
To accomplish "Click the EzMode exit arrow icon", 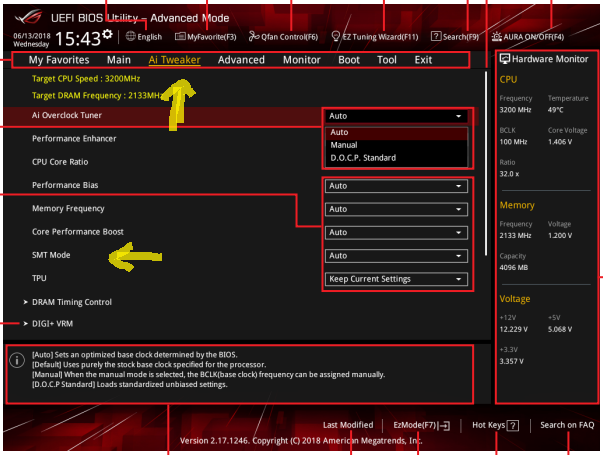I will pos(445,426).
